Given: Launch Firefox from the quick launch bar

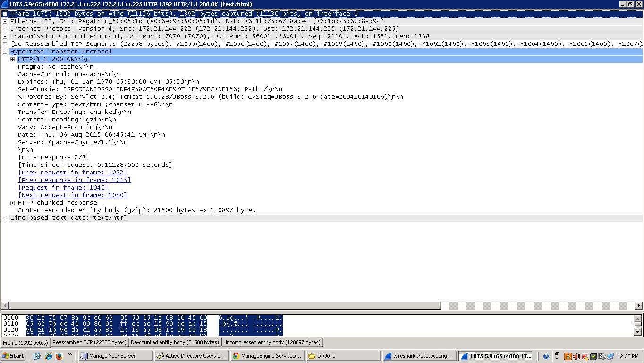Looking at the screenshot, I should pos(59,356).
